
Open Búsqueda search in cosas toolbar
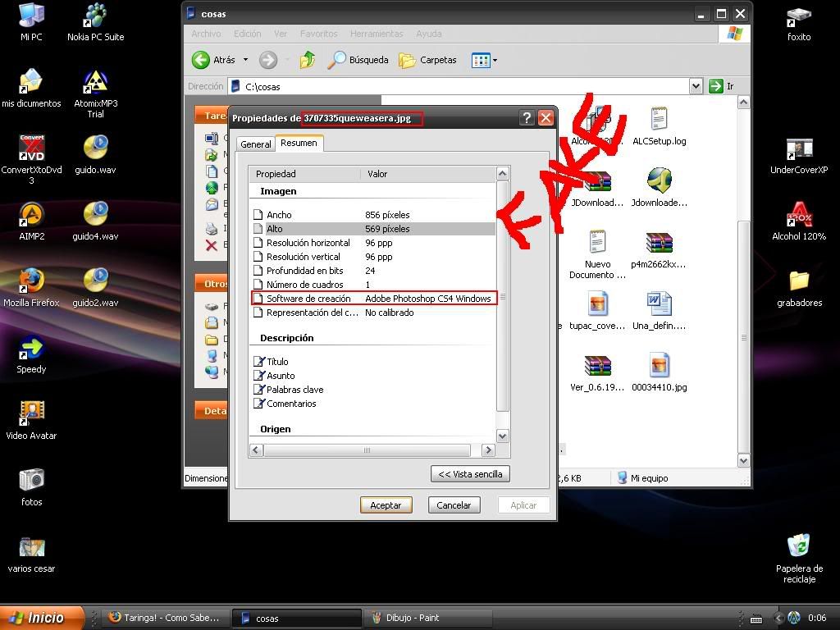coord(358,60)
